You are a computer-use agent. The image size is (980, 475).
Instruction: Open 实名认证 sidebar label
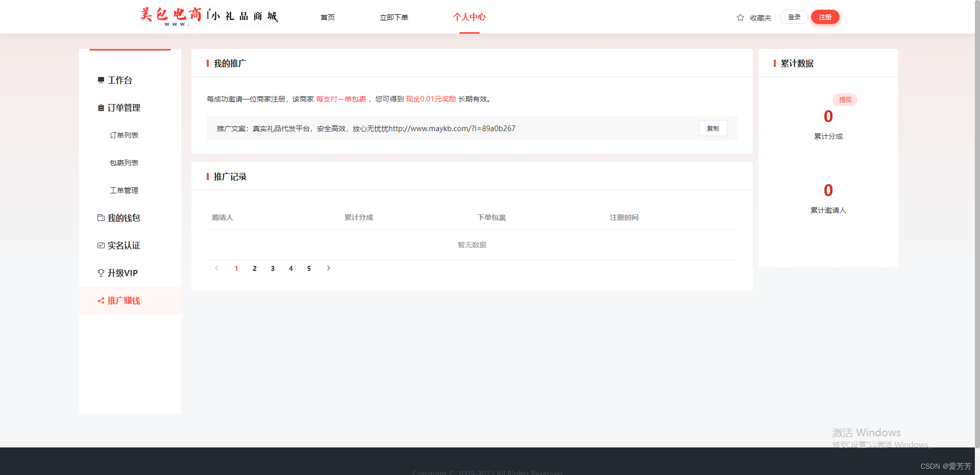(x=124, y=245)
